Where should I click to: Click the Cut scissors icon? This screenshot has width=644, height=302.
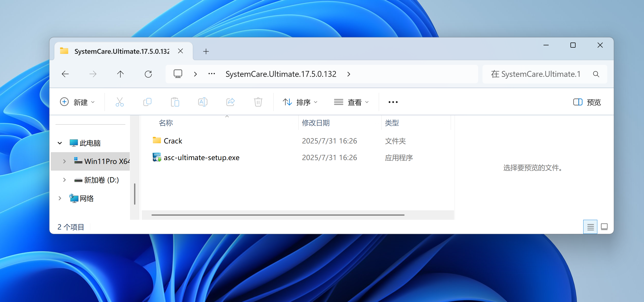[119, 102]
